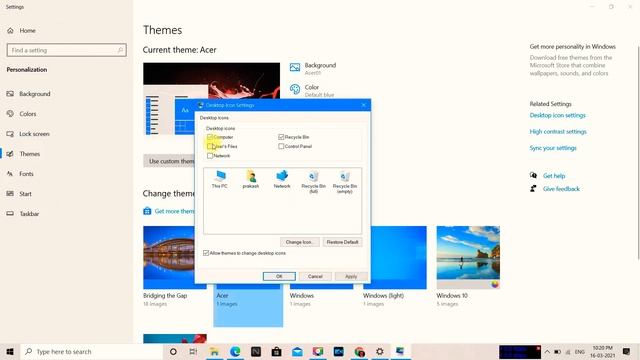This screenshot has height=360, width=640.
Task: Open Task View on taskbar
Action: pos(193,351)
